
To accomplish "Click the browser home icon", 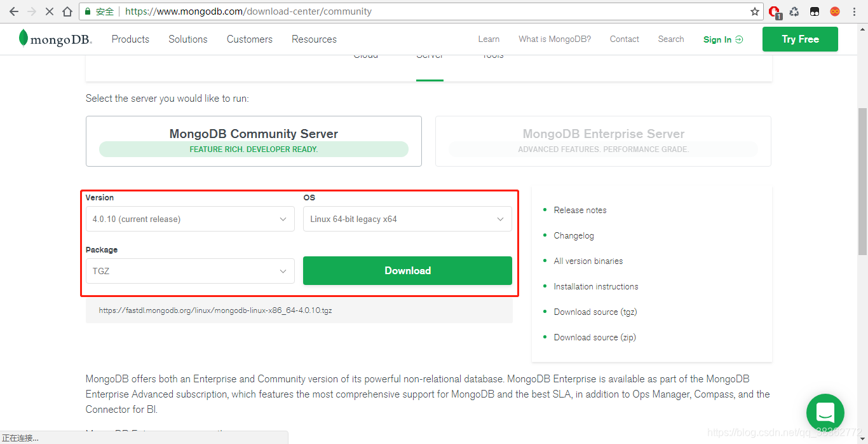I will tap(67, 11).
